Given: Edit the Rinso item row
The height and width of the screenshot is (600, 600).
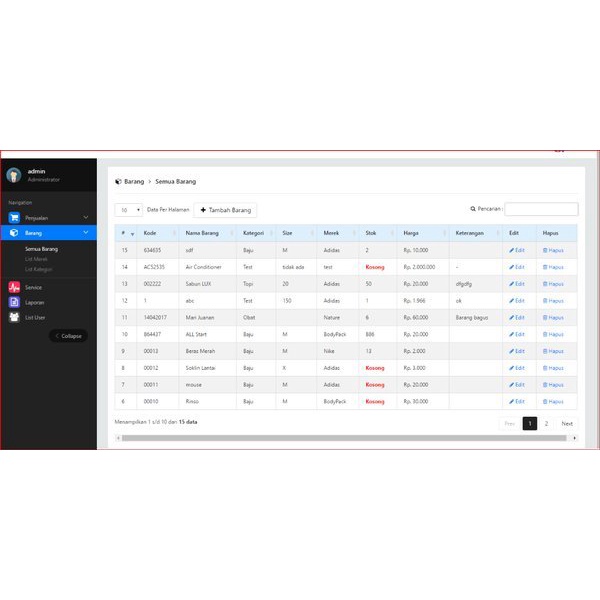Looking at the screenshot, I should click(x=517, y=402).
